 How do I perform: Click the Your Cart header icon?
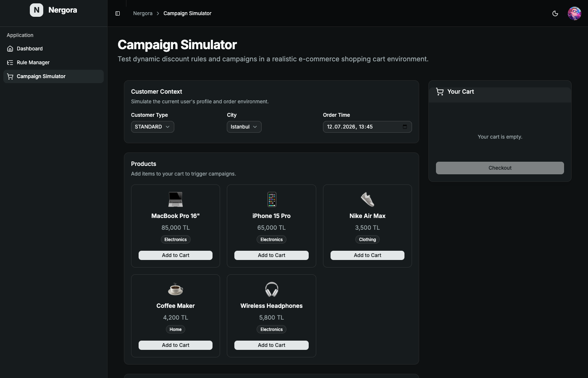[440, 92]
